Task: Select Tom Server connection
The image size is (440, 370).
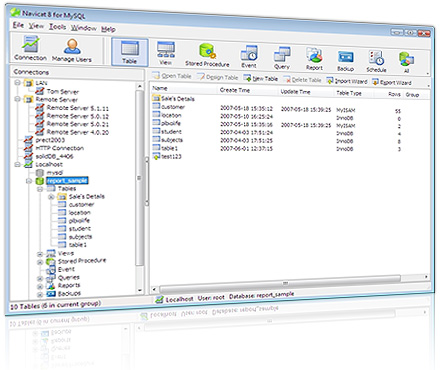Action: coord(63,91)
